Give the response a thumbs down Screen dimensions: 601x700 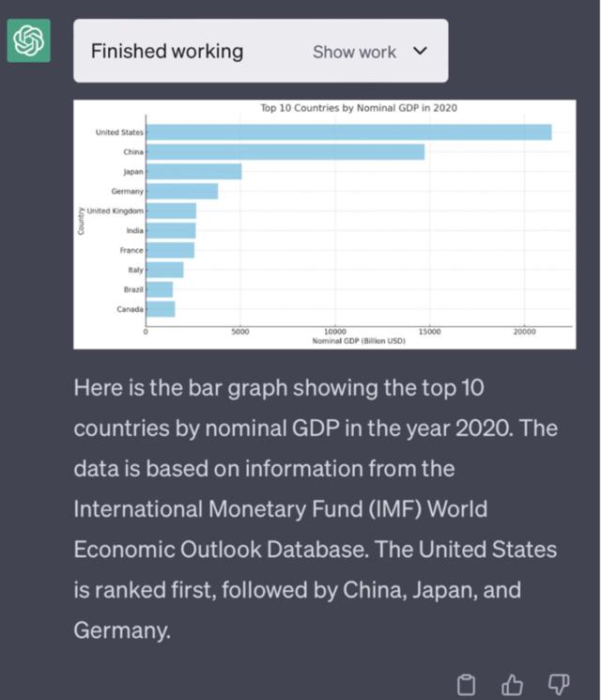click(558, 684)
